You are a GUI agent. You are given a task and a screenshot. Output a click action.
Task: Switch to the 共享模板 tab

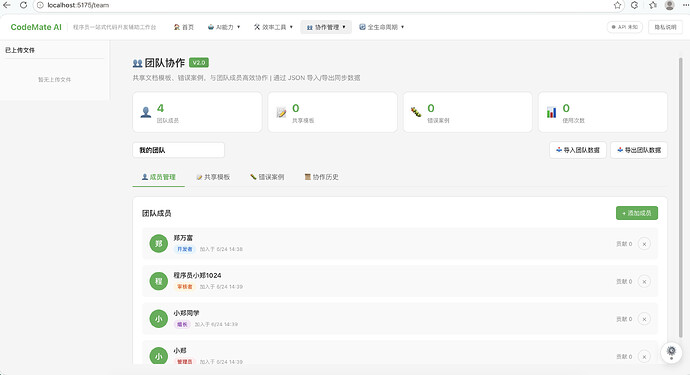(213, 177)
